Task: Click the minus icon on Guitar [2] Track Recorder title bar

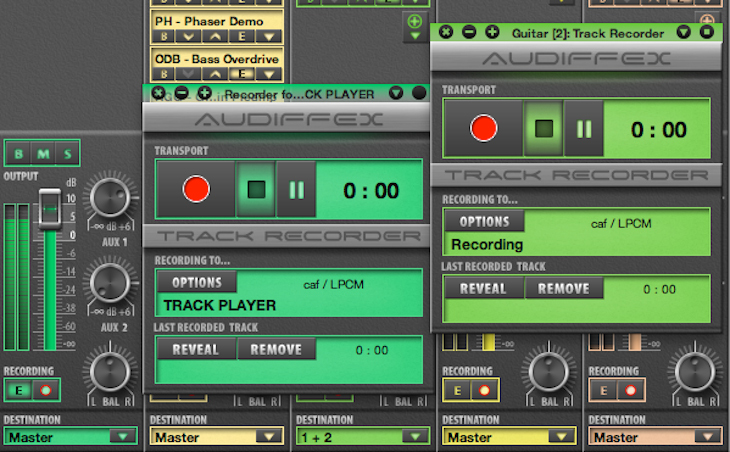Action: pos(469,32)
